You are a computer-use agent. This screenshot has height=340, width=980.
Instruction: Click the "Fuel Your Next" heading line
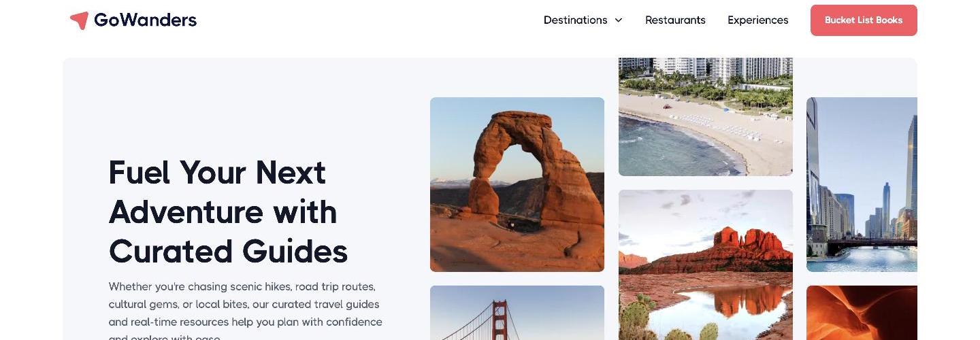pyautogui.click(x=217, y=173)
